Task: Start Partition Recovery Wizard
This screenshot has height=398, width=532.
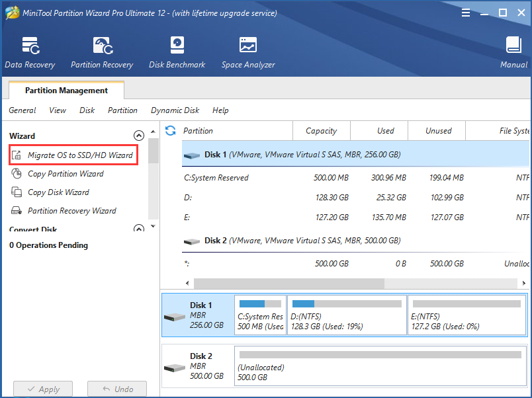Action: [x=72, y=210]
